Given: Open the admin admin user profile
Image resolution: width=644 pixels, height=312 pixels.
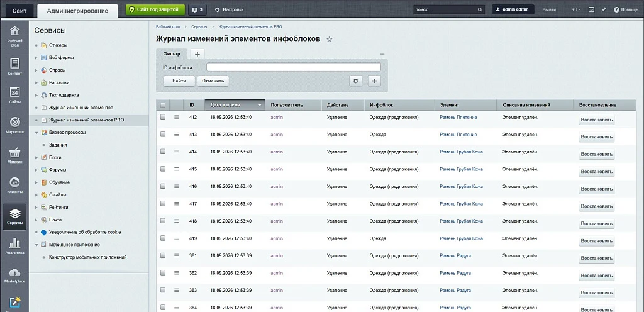Looking at the screenshot, I should click(513, 9).
